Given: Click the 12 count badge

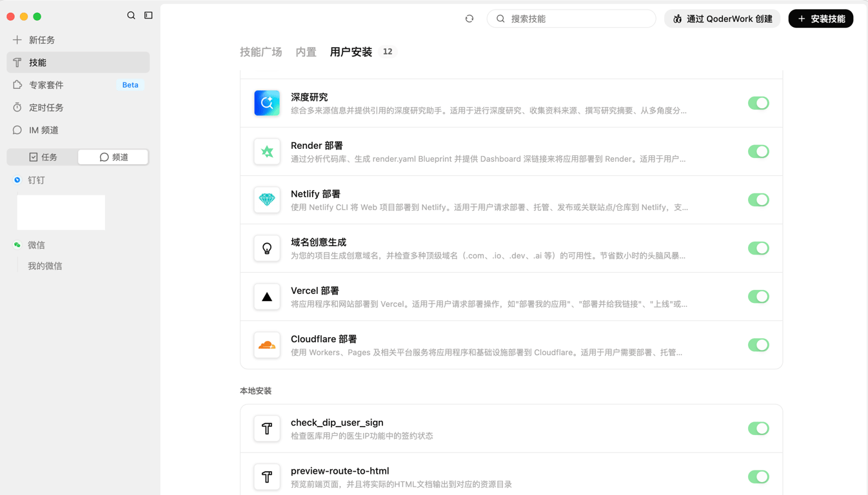Looking at the screenshot, I should point(388,52).
